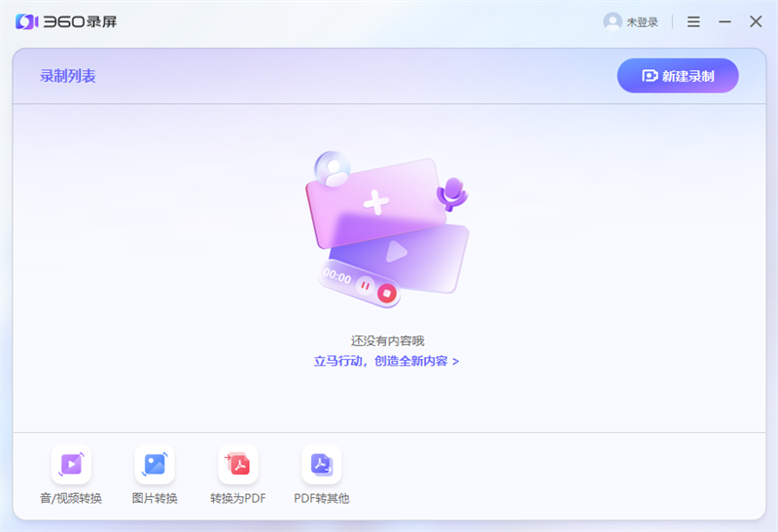Open the PDF转其他 tool icon
778x532 pixels.
point(322,464)
